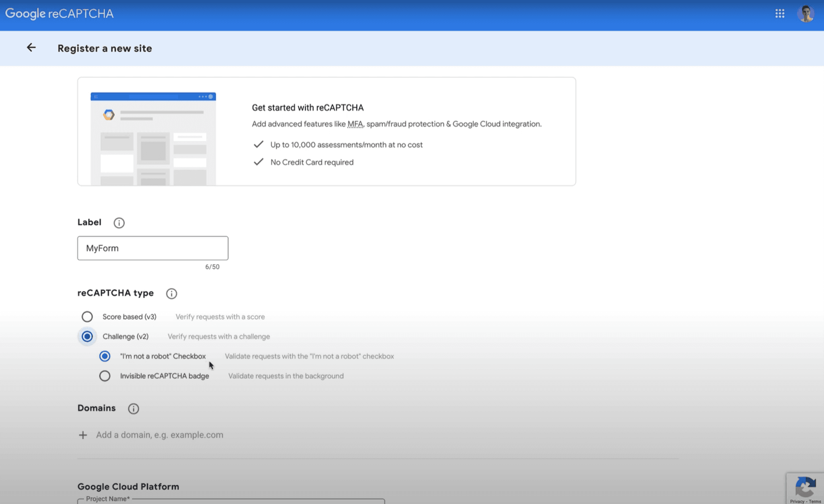
Task: Select the Score based (v3) option
Action: (87, 317)
